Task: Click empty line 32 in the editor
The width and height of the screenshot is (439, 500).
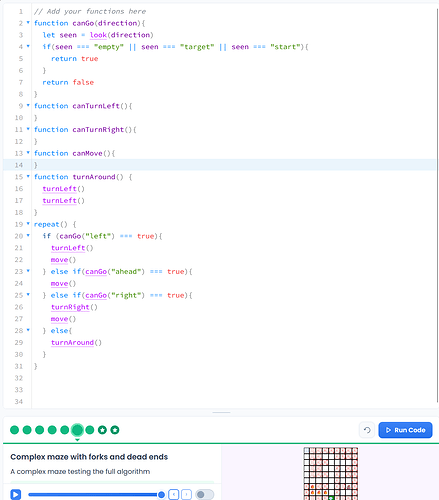Action: (233, 378)
